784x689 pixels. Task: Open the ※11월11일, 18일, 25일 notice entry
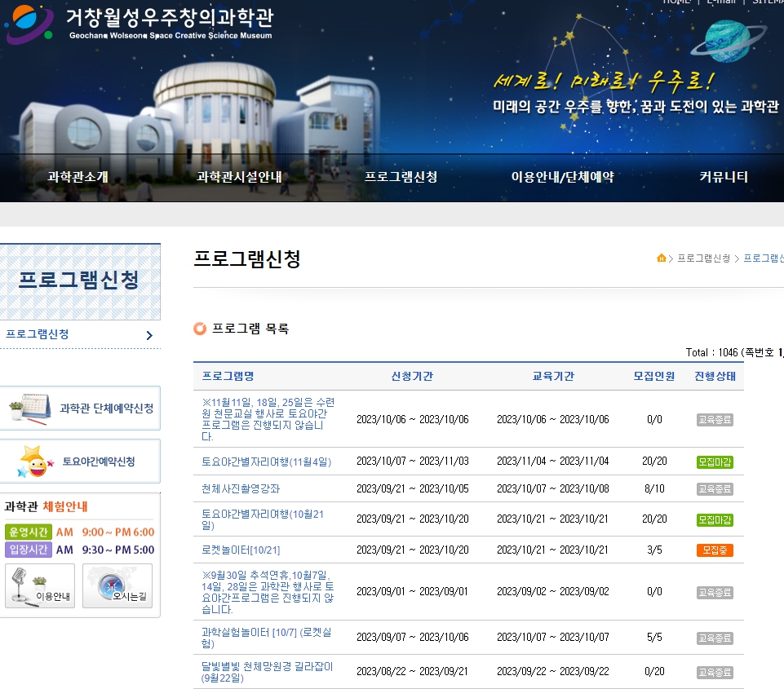268,419
